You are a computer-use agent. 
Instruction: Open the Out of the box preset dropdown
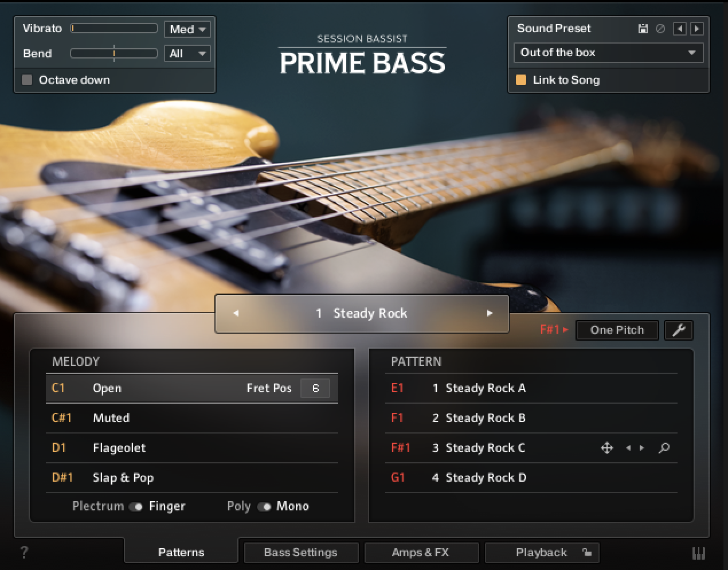(608, 53)
